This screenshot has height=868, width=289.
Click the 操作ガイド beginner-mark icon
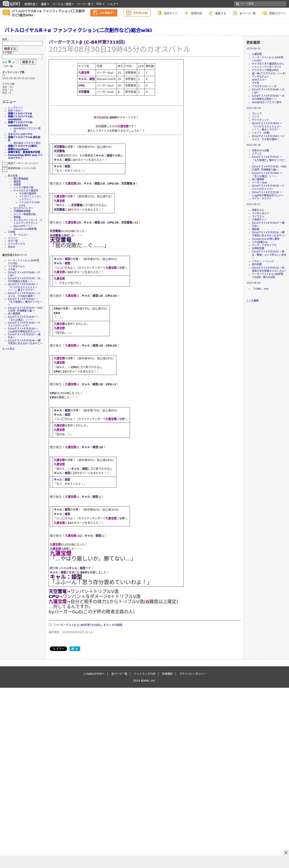point(160,13)
